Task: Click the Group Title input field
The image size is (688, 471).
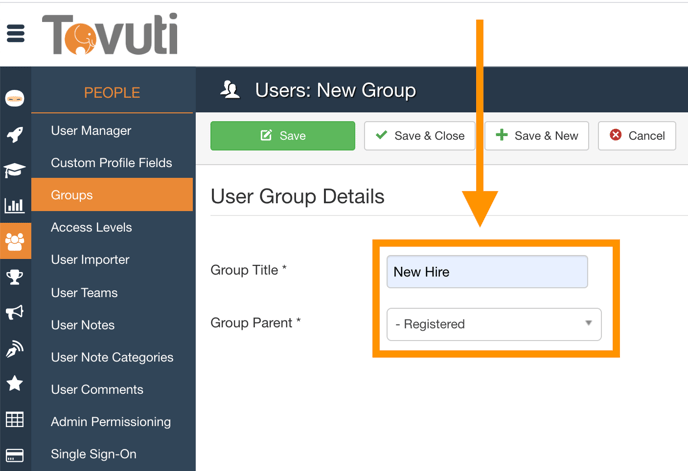Action: tap(487, 272)
